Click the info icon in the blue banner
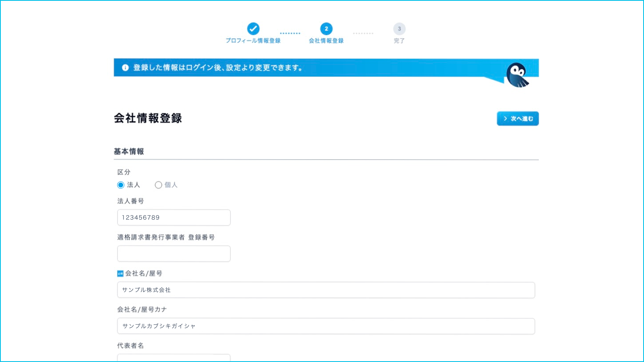 pos(125,68)
